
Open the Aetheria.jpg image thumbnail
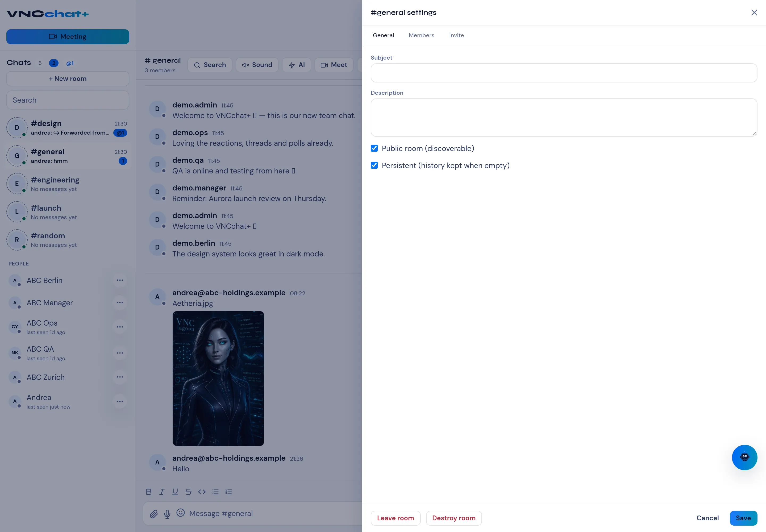click(218, 378)
